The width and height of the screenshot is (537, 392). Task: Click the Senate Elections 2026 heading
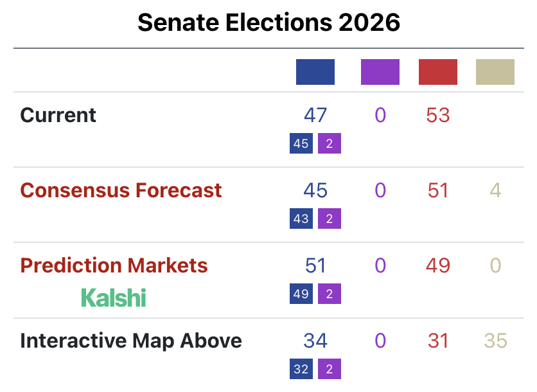(268, 23)
